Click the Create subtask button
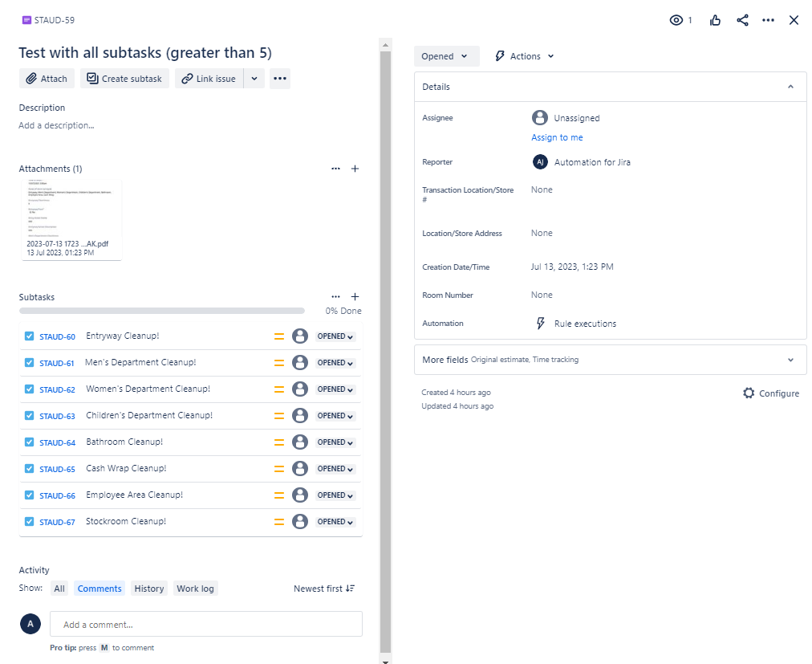Image resolution: width=812 pixels, height=664 pixels. pyautogui.click(x=124, y=78)
